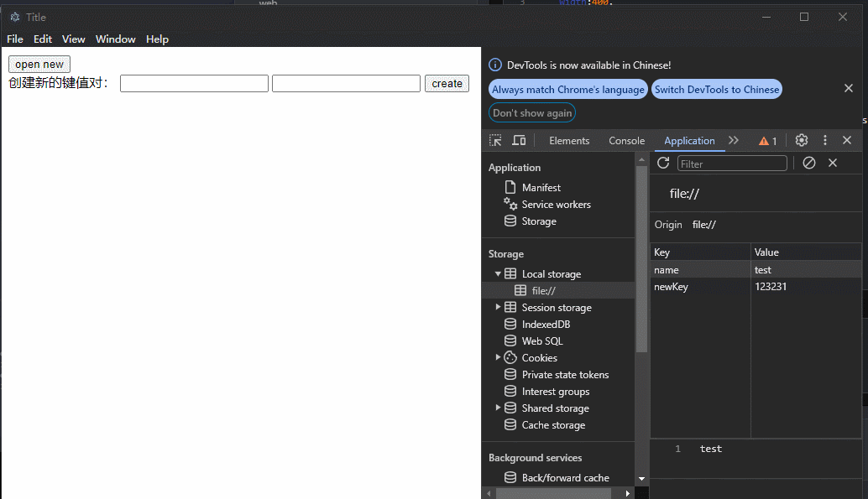Click sidebar horizontal scroll right arrow
The width and height of the screenshot is (868, 499).
[627, 493]
